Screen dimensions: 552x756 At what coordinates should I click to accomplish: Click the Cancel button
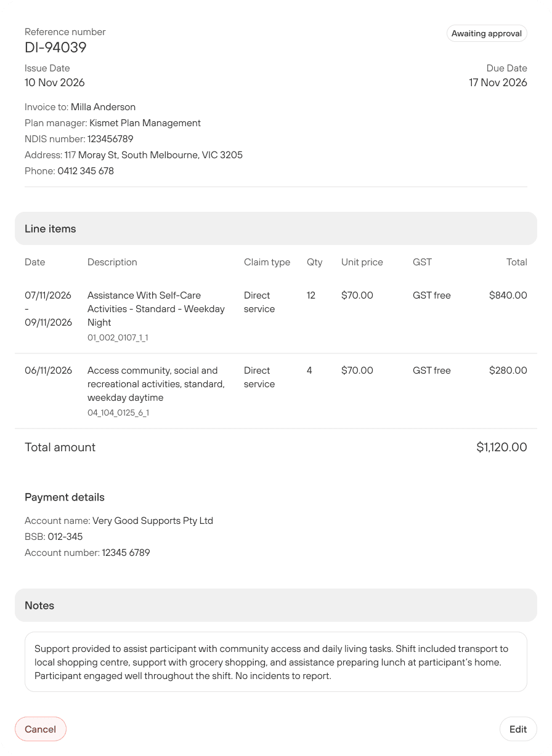click(41, 729)
